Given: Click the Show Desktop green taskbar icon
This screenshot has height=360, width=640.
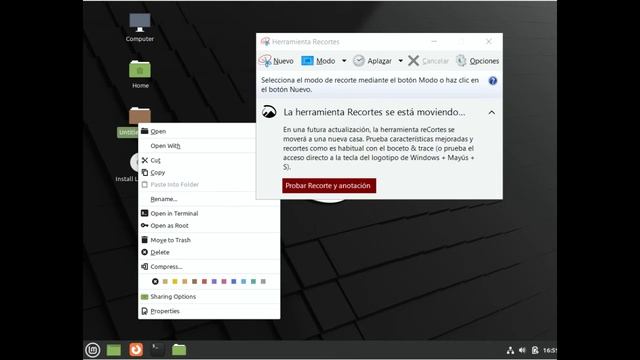Looking at the screenshot, I should pos(114,350).
